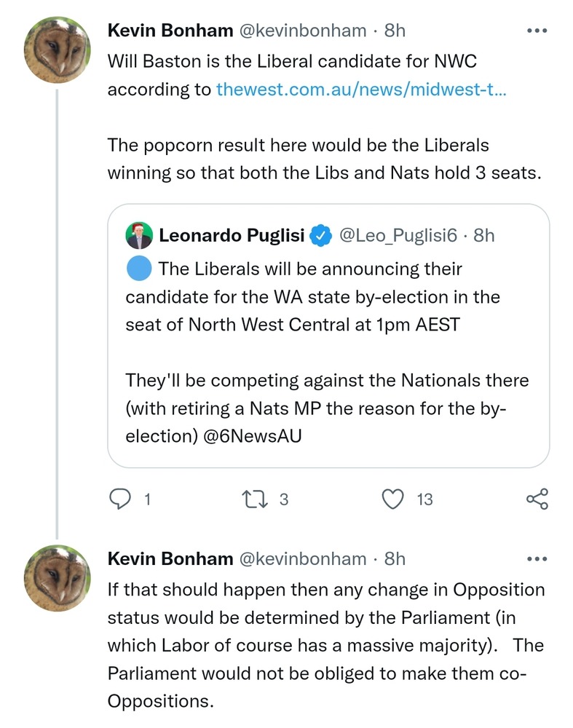Viewport: 573px width, 728px height.
Task: Click the 8h timestamp on first tweet
Action: coord(394,30)
